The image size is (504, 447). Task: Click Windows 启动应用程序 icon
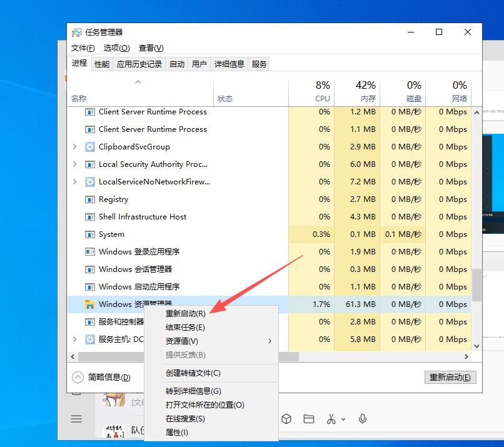(x=89, y=287)
